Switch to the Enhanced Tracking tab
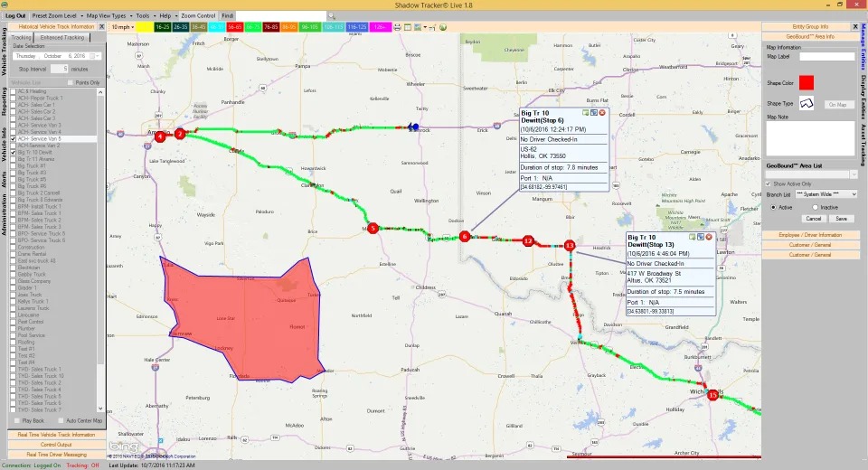The height and width of the screenshot is (470, 868). tap(62, 38)
